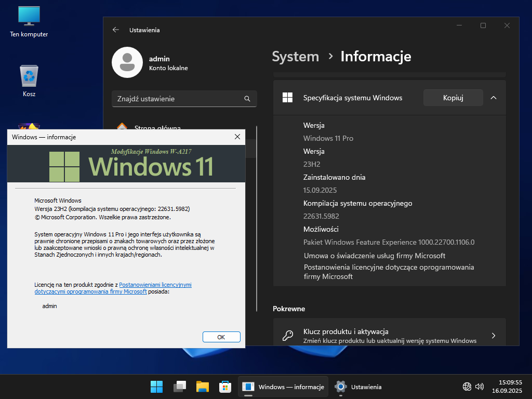This screenshot has height=399, width=532.
Task: Click the search magnifier icon in settings
Action: (x=247, y=99)
